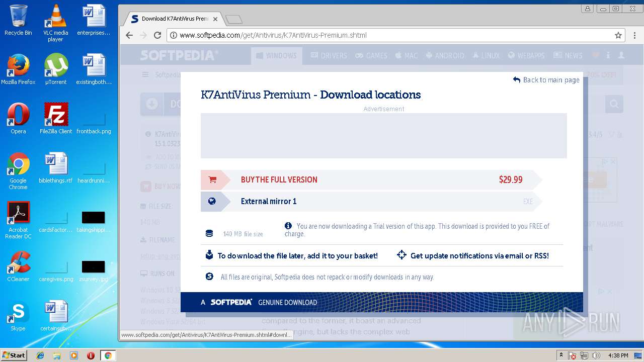This screenshot has height=362, width=644.
Task: Click the volume speaker tray icon
Action: (596, 355)
